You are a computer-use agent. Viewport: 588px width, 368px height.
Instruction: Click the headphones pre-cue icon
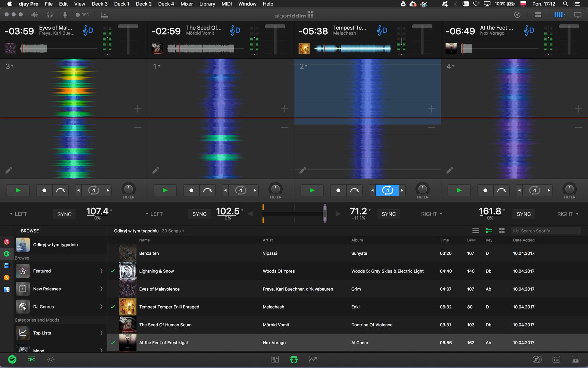click(x=50, y=15)
